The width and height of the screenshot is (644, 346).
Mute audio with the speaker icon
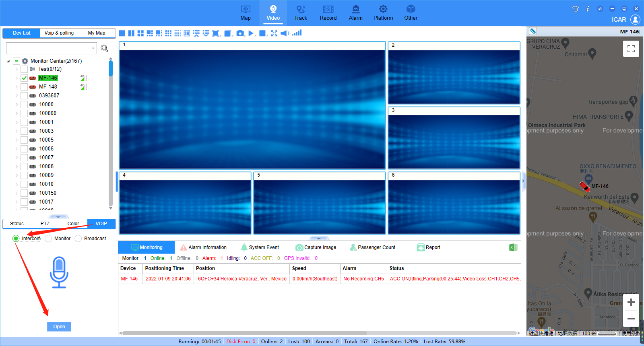285,33
